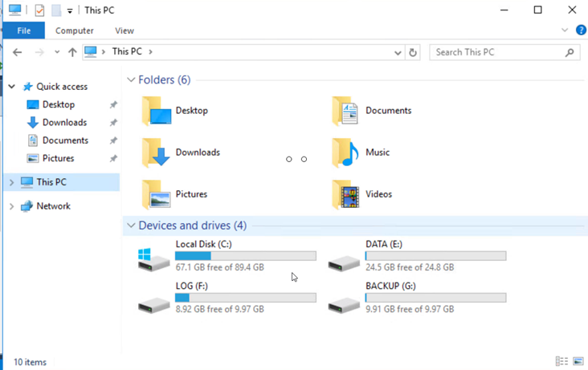Click the LOG (F:) usage bar

(246, 298)
